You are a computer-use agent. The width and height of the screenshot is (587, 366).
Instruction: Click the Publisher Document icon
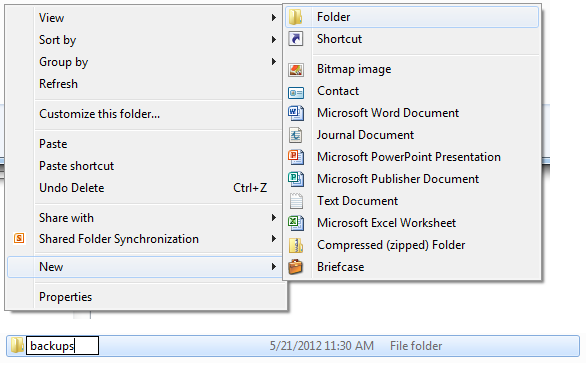(296, 179)
